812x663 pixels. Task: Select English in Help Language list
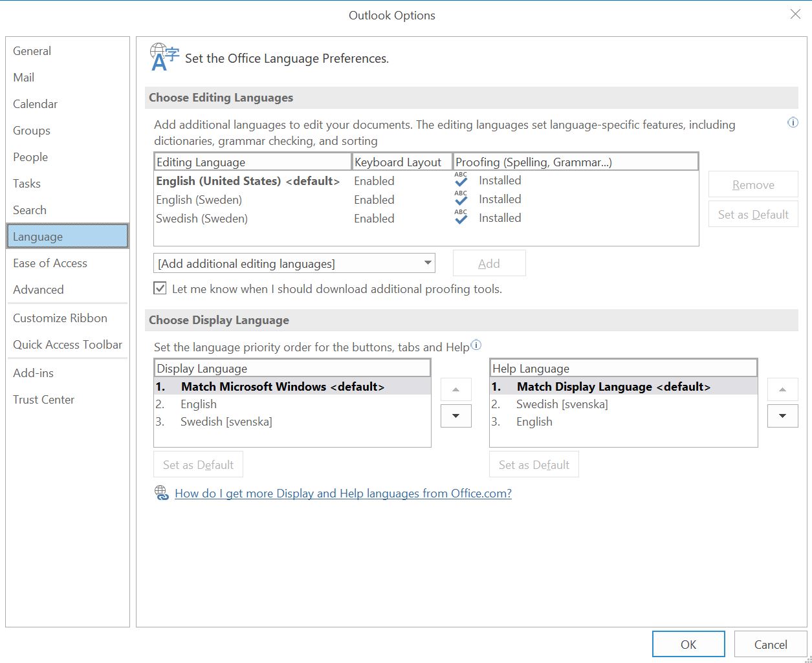(624, 422)
